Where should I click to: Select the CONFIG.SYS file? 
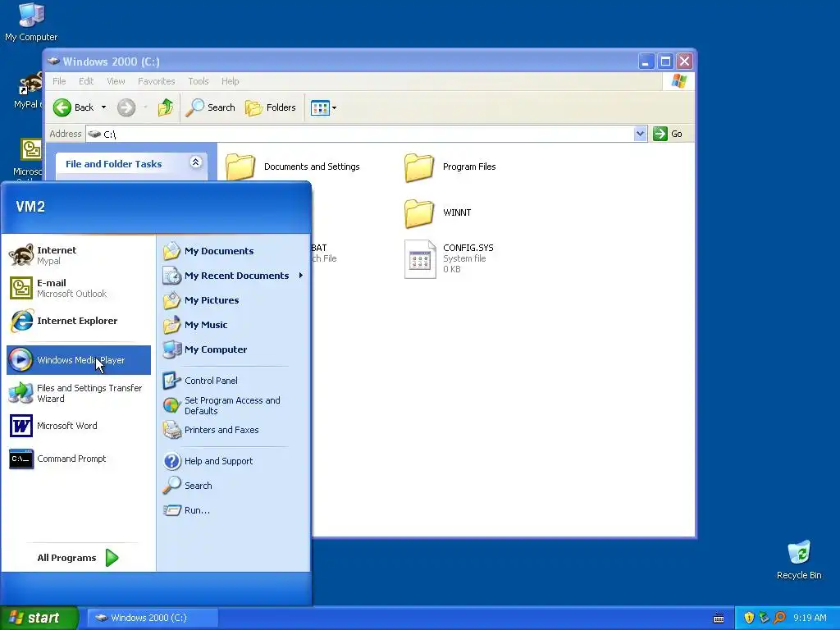click(449, 258)
